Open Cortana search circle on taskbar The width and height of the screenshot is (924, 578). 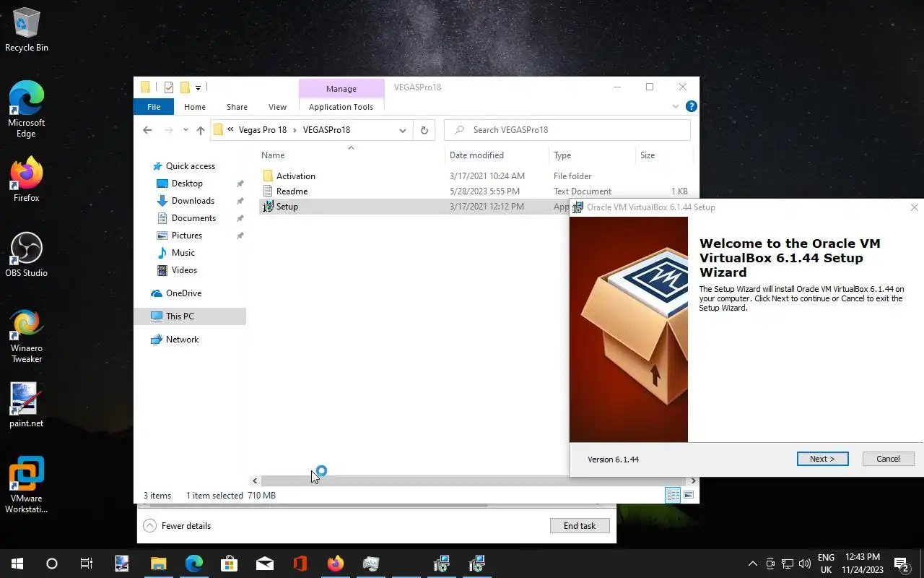pos(52,564)
